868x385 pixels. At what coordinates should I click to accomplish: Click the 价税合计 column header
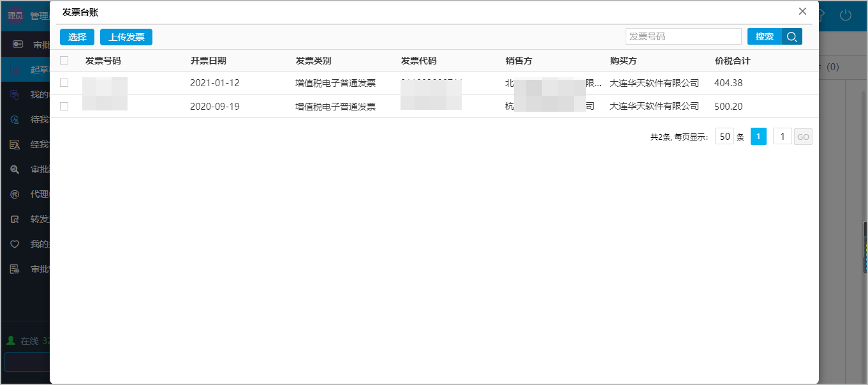(732, 61)
